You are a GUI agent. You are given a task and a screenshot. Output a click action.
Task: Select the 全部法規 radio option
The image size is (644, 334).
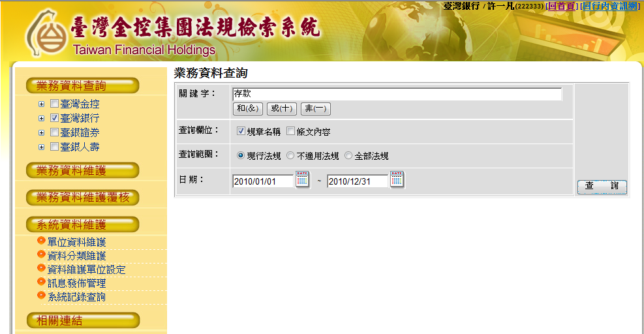(348, 156)
